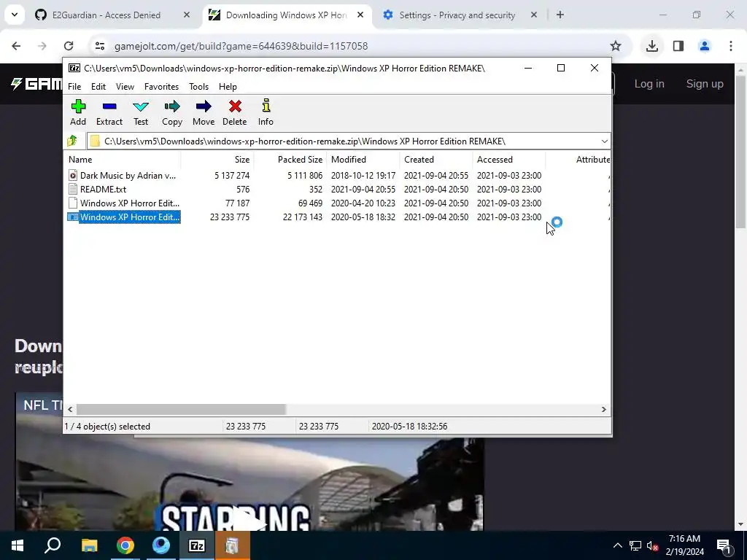The width and height of the screenshot is (747, 560).
Task: Sort by Accessed column header
Action: [x=508, y=160]
